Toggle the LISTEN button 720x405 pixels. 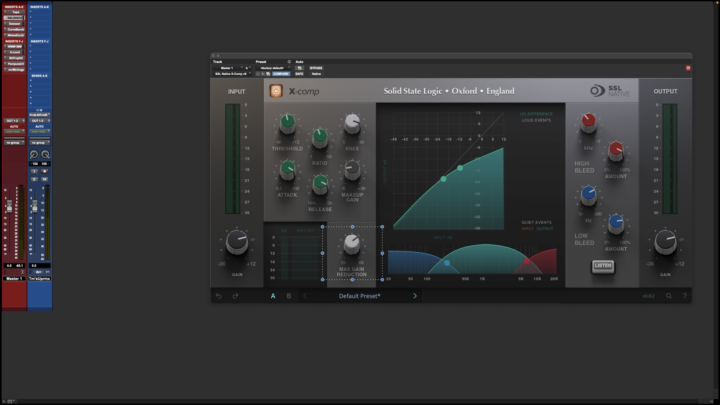pos(603,266)
